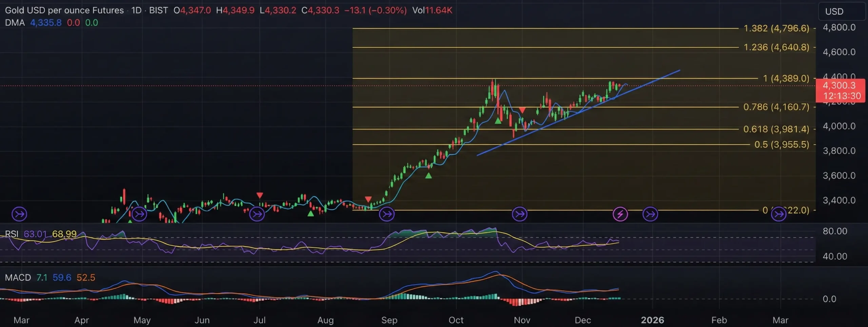Screen dimensions: 868x327
Task: Change the 1D chart interval
Action: tap(136, 10)
